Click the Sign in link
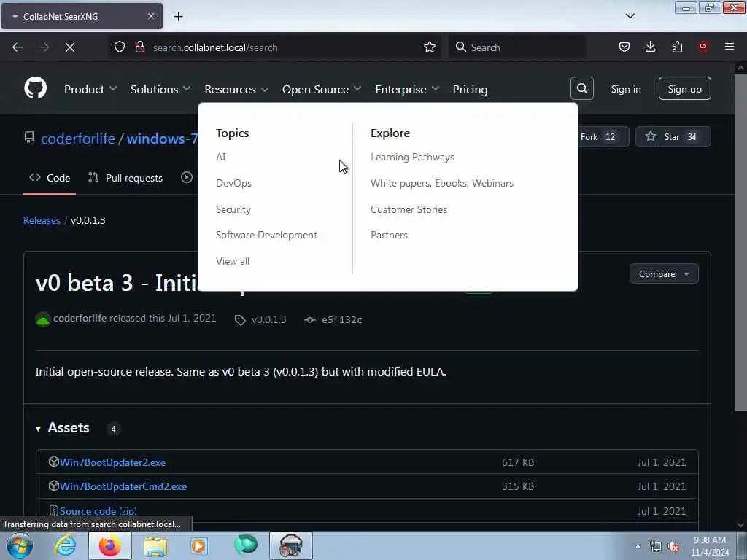This screenshot has width=747, height=560. point(625,89)
